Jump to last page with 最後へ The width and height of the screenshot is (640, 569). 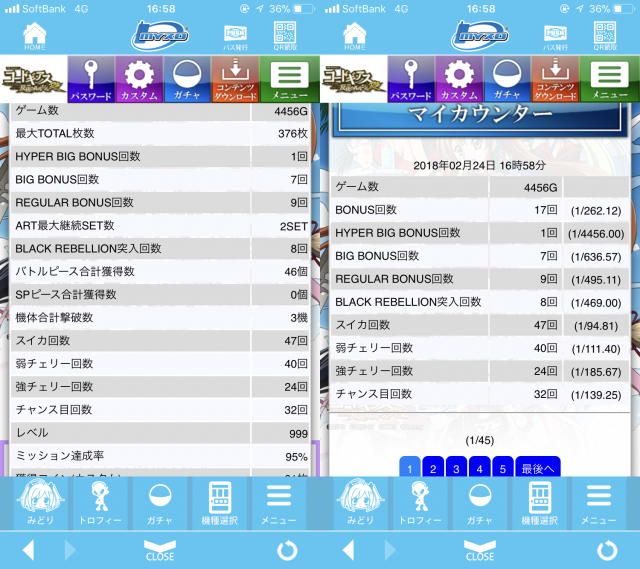538,467
